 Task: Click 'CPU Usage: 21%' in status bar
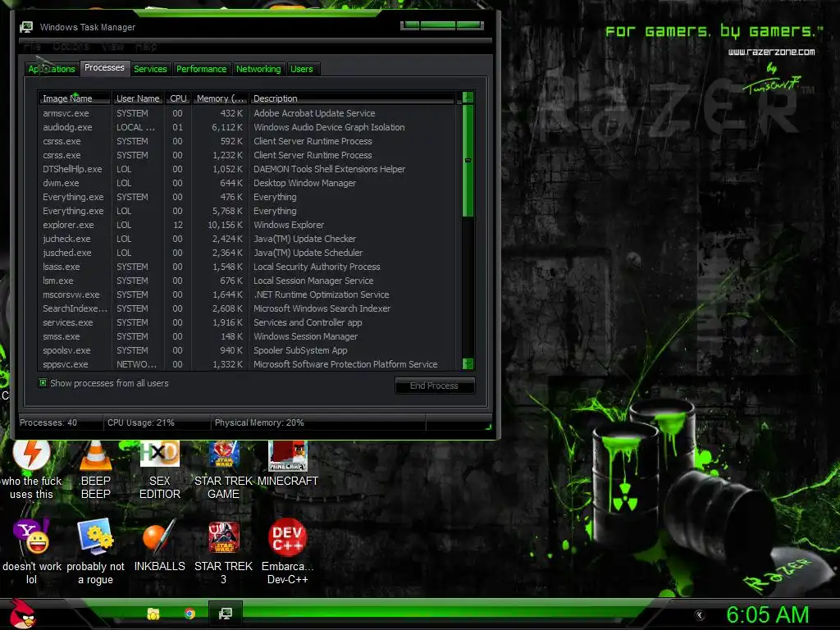pyautogui.click(x=141, y=422)
